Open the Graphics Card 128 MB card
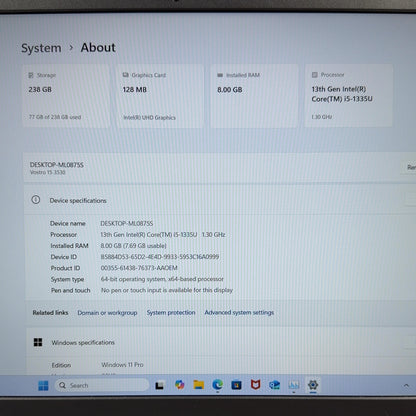 coord(160,96)
